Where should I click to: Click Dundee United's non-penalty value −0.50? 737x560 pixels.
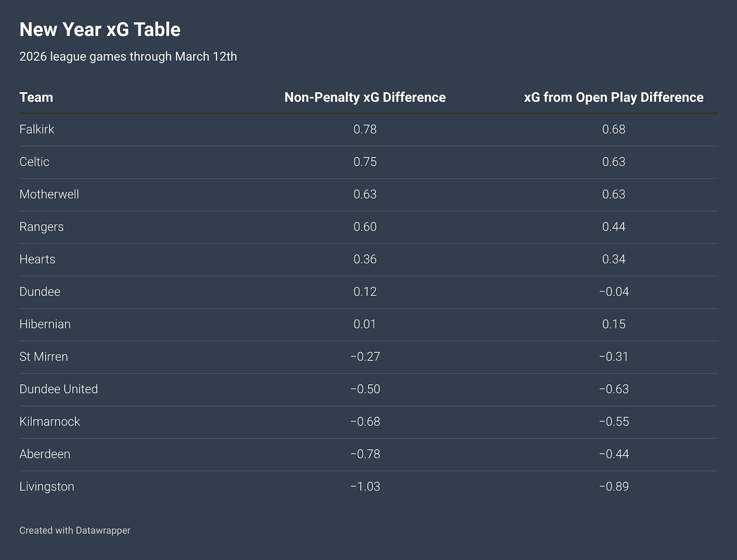[x=365, y=389]
